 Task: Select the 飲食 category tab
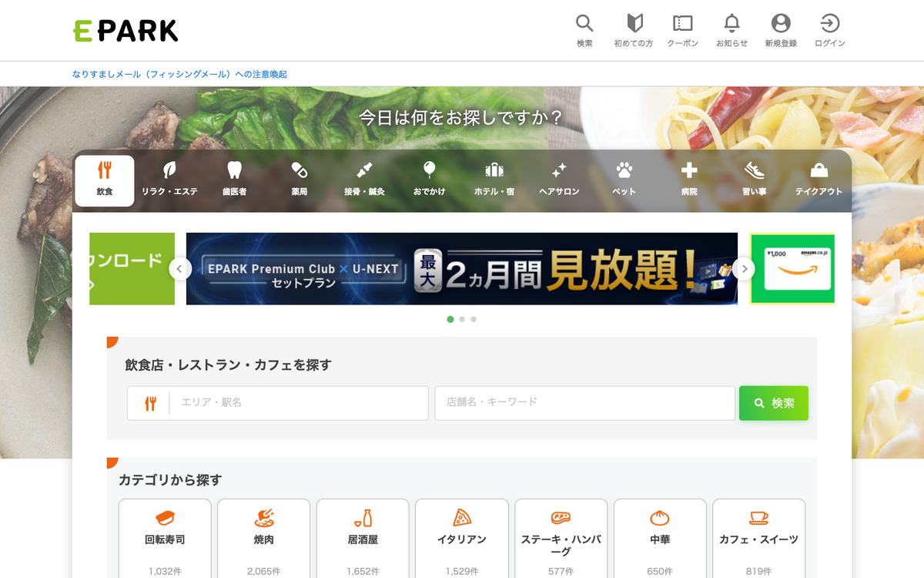105,180
